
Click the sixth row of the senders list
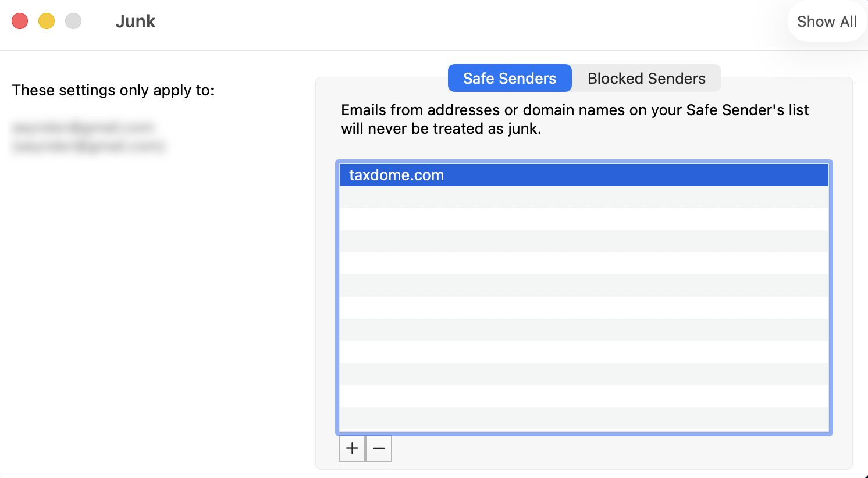click(x=584, y=286)
